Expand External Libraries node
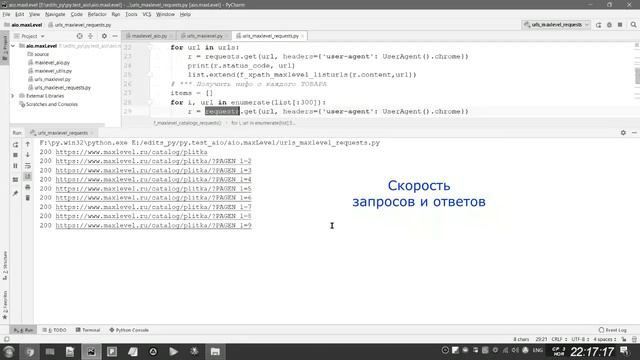This screenshot has height=360, width=640. [x=13, y=96]
